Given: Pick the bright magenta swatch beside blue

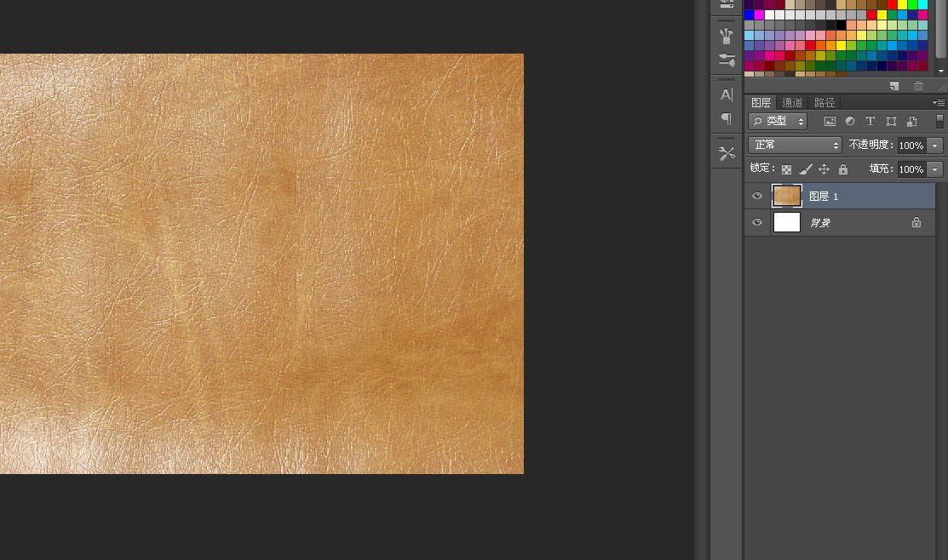Looking at the screenshot, I should 759,15.
